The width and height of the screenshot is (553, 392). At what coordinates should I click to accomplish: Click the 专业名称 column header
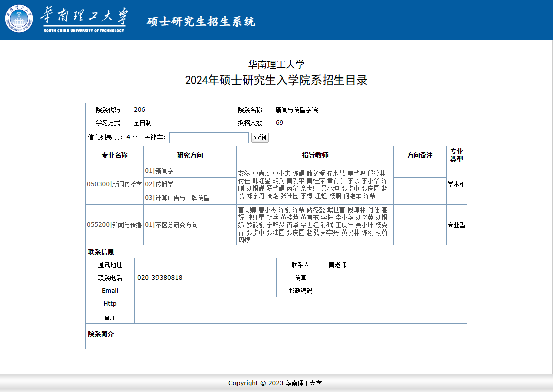(x=114, y=155)
